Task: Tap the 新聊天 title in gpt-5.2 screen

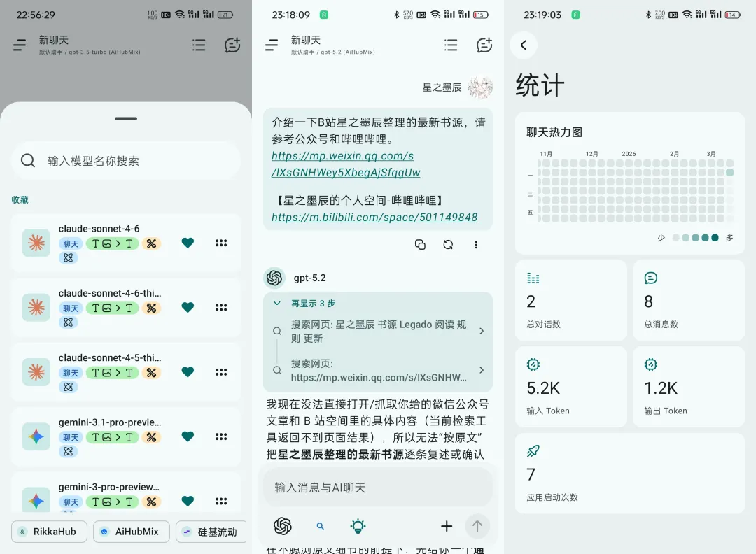Action: pos(306,40)
